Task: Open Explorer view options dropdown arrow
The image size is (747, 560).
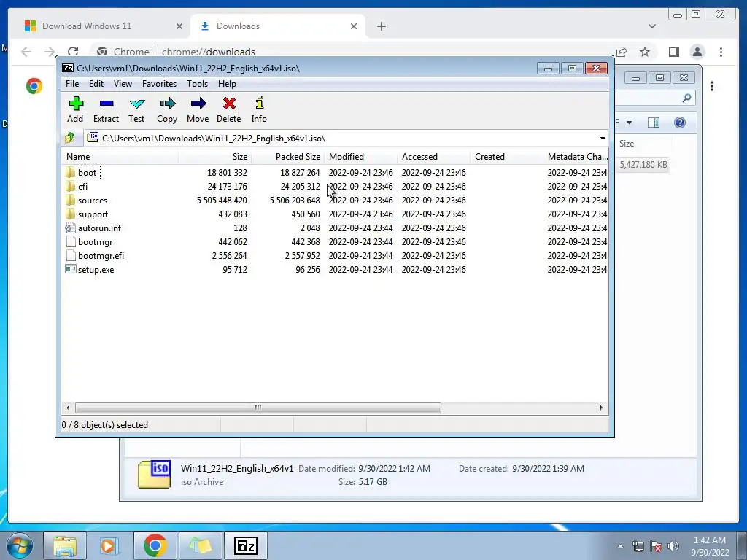Action: pos(630,122)
